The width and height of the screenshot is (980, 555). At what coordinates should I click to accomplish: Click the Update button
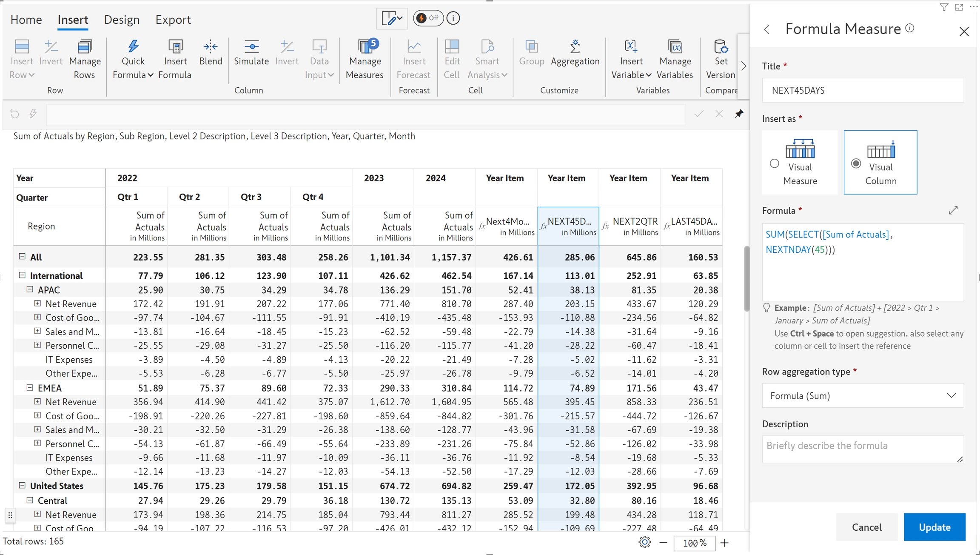coord(934,527)
